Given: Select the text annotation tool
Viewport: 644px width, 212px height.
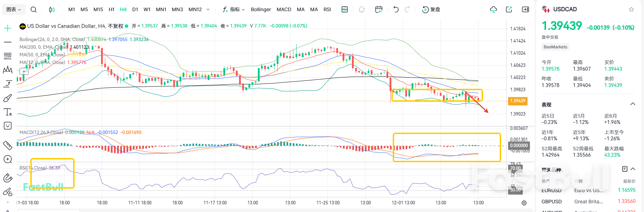Looking at the screenshot, I should point(7,112).
